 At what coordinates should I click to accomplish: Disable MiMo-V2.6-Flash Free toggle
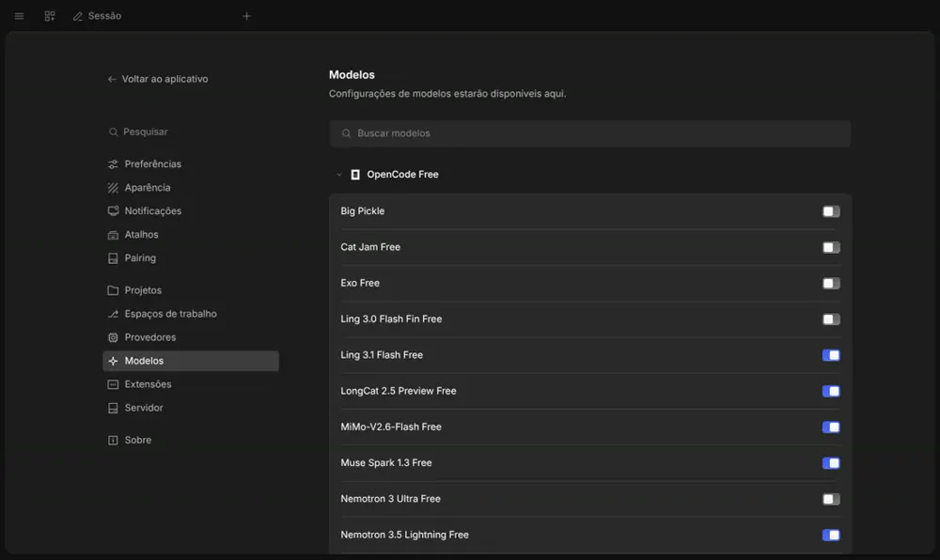[x=831, y=427]
